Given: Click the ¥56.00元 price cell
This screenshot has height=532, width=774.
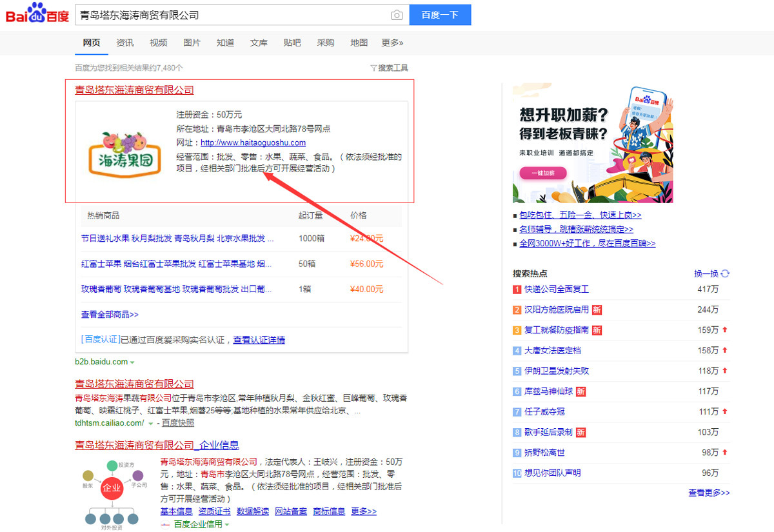Looking at the screenshot, I should click(366, 264).
